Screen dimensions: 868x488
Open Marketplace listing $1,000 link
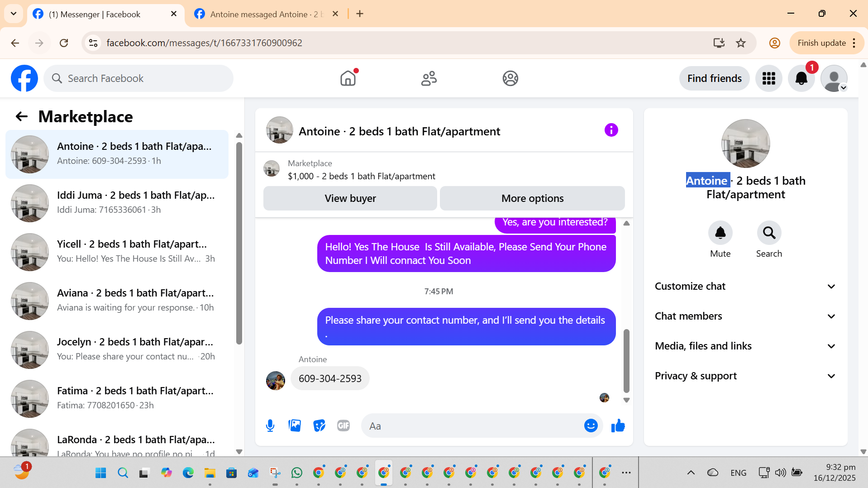(x=362, y=176)
